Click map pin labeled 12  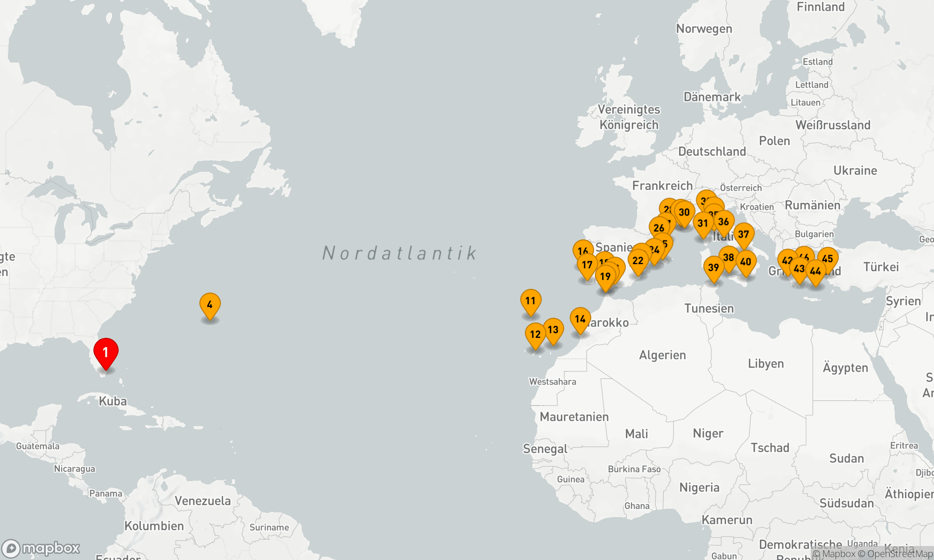[535, 335]
